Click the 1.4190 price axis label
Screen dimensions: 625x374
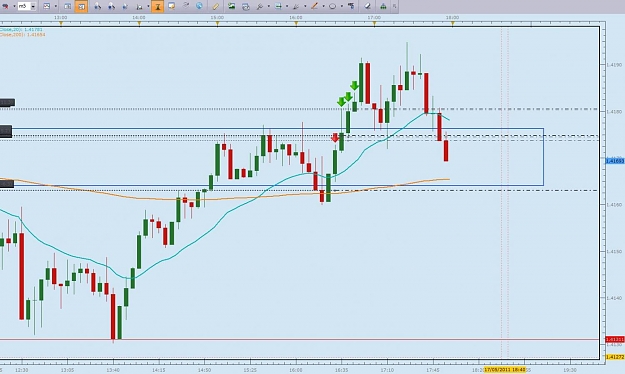pos(613,65)
